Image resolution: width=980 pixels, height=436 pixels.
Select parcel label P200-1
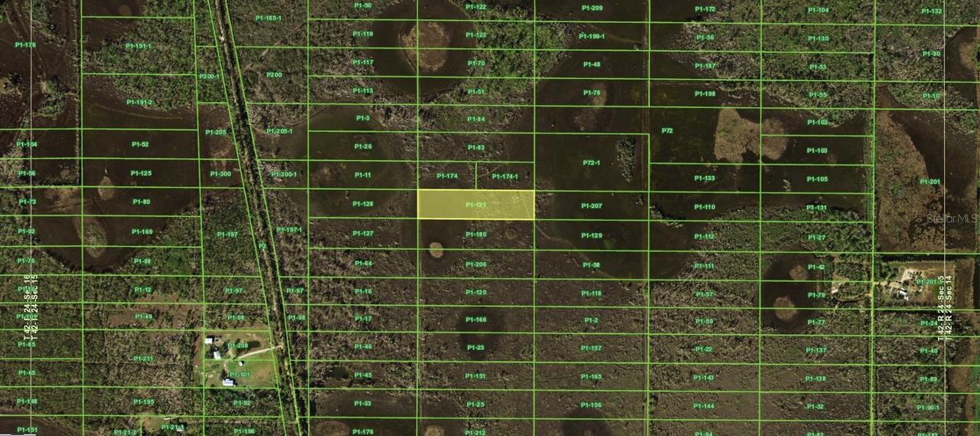tap(209, 77)
